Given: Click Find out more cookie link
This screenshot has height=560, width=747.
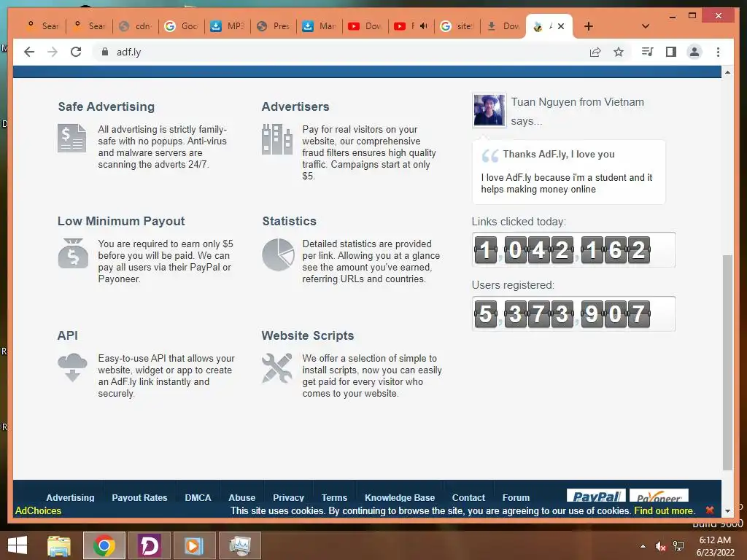Looking at the screenshot, I should [664, 510].
